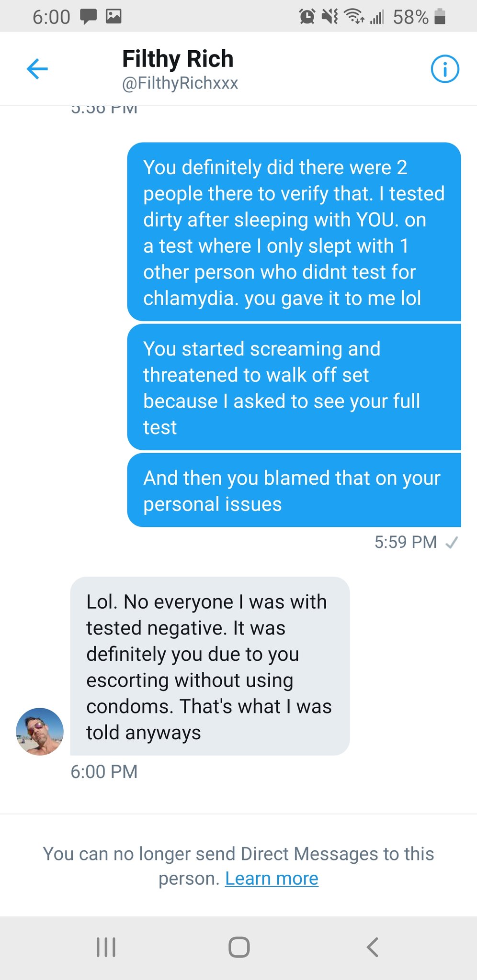
Task: Tap the Wi-Fi status icon
Action: pos(354,17)
